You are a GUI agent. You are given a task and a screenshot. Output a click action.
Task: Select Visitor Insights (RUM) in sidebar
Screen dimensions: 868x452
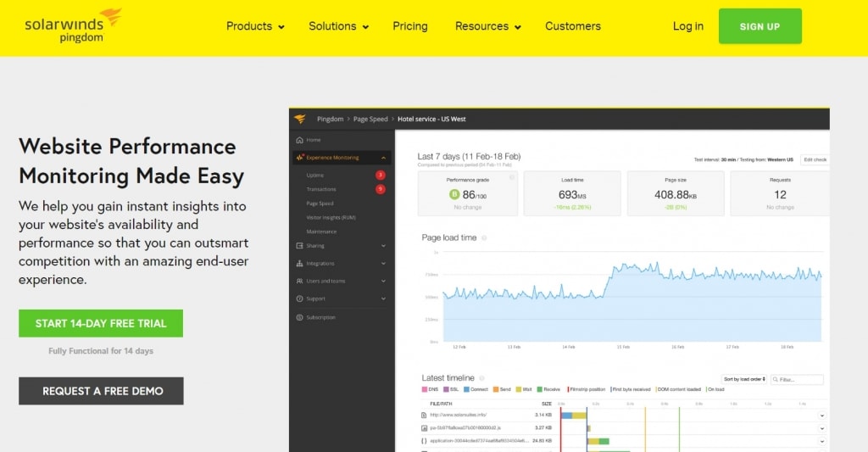click(x=331, y=218)
